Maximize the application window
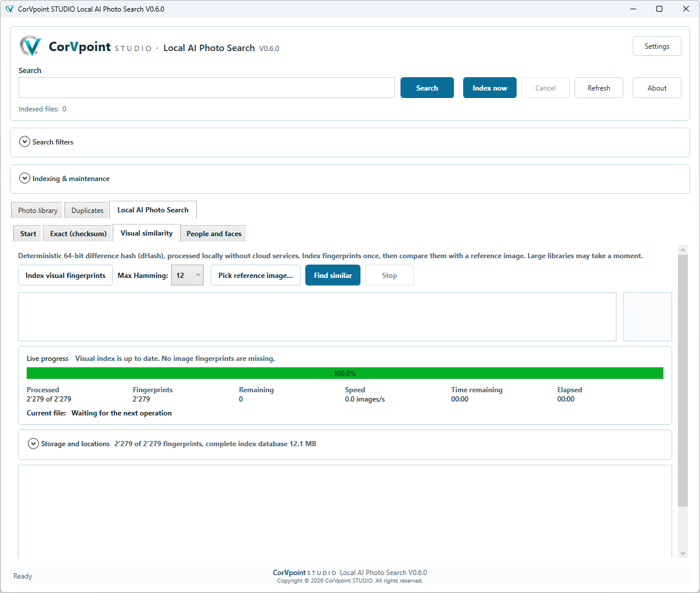 (659, 9)
